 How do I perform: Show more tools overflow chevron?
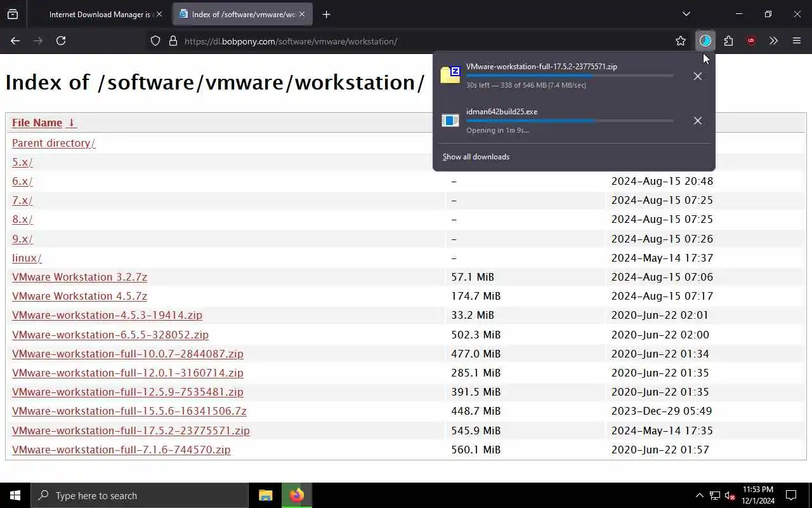[773, 41]
